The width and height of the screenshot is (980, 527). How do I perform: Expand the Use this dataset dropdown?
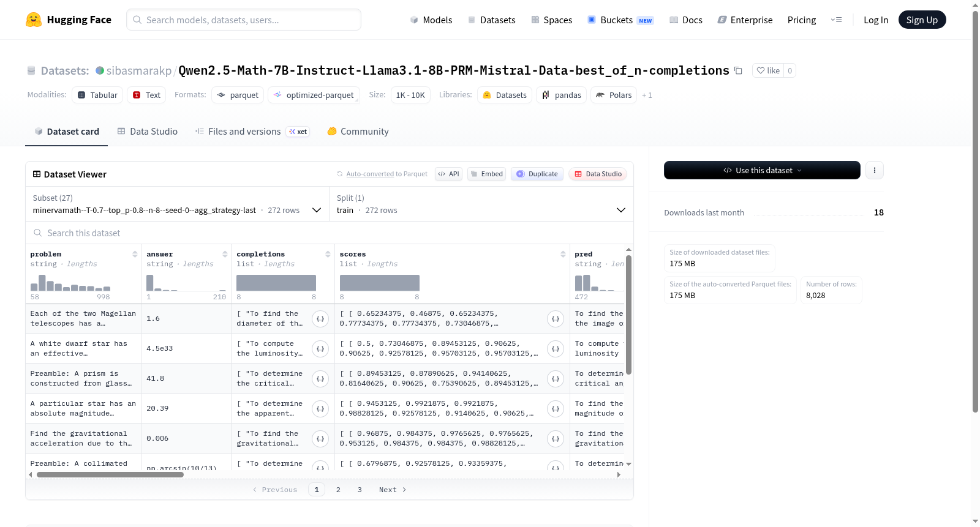tap(762, 170)
